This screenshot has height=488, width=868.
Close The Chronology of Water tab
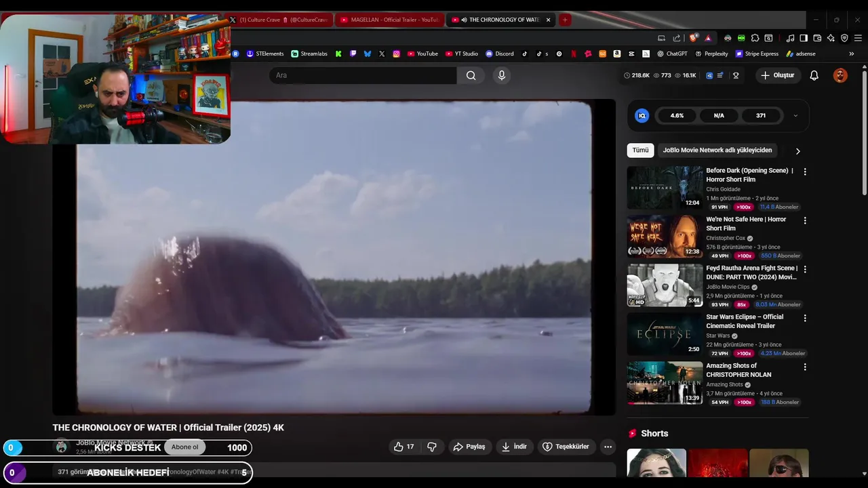548,20
